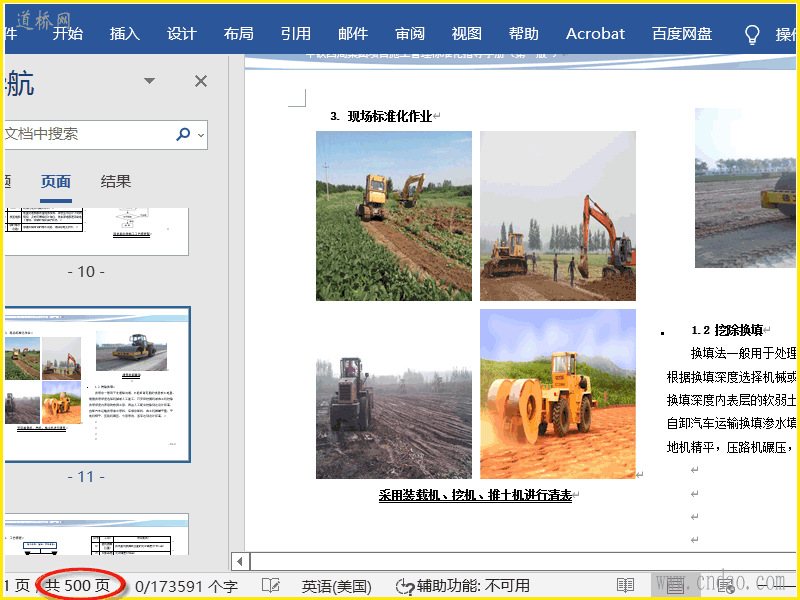Select the 结果 navigation tab

tap(116, 182)
